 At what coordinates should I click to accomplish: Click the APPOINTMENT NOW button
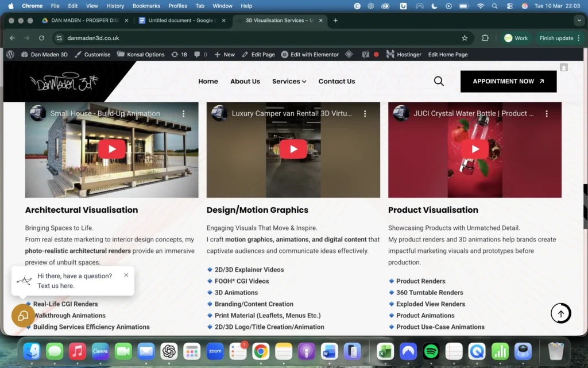click(508, 82)
